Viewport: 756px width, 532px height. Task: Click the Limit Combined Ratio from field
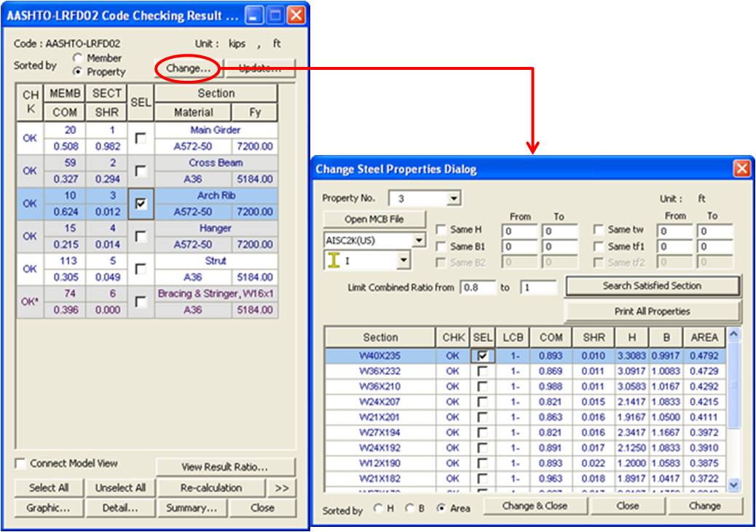pos(477,287)
